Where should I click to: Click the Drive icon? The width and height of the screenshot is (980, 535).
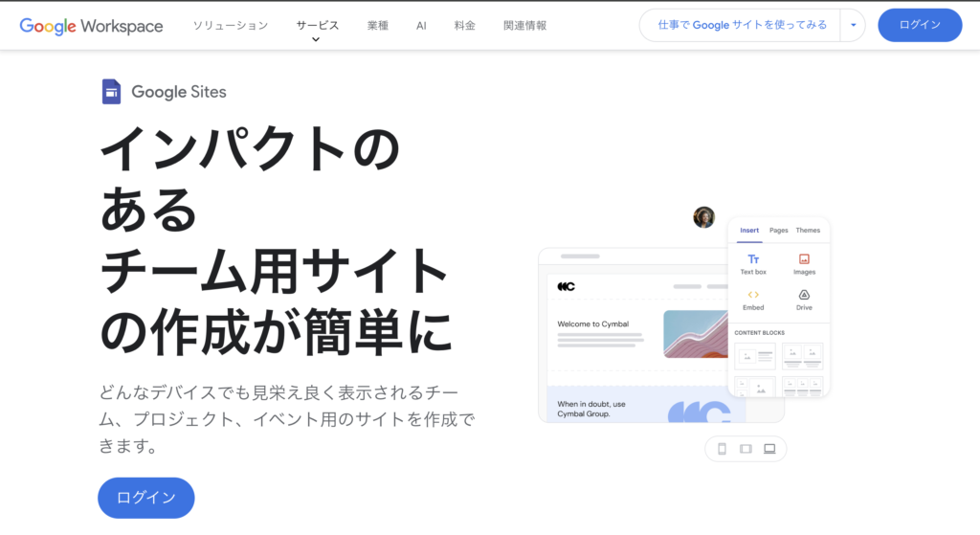(x=804, y=295)
